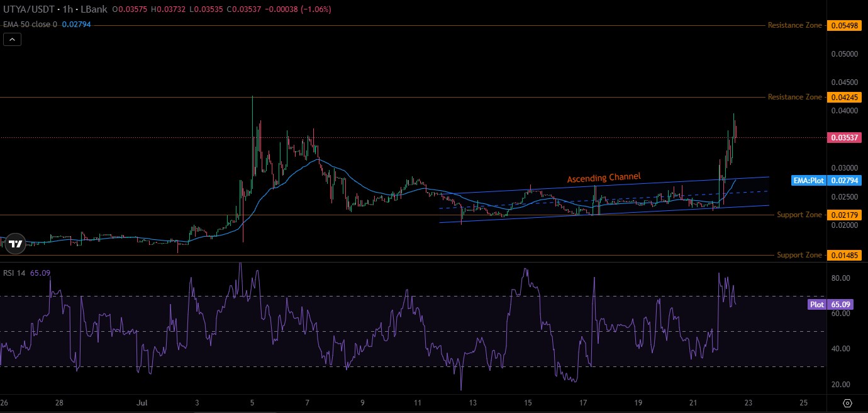Click the 80.00 RSI scale value
The width and height of the screenshot is (868, 413).
click(841, 278)
